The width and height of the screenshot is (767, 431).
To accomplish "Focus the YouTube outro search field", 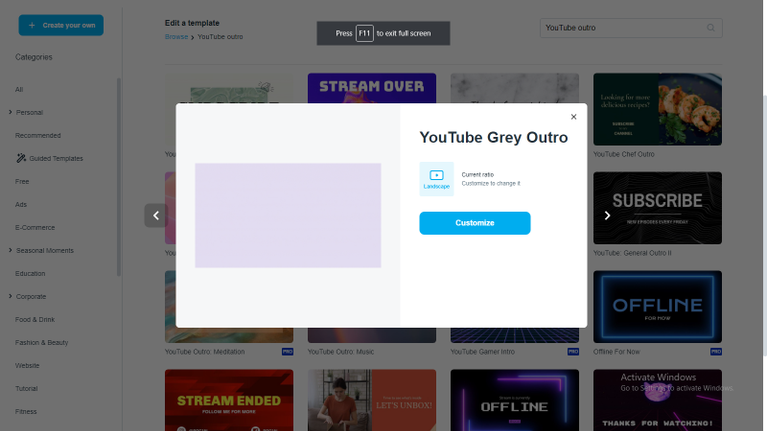I will [631, 28].
